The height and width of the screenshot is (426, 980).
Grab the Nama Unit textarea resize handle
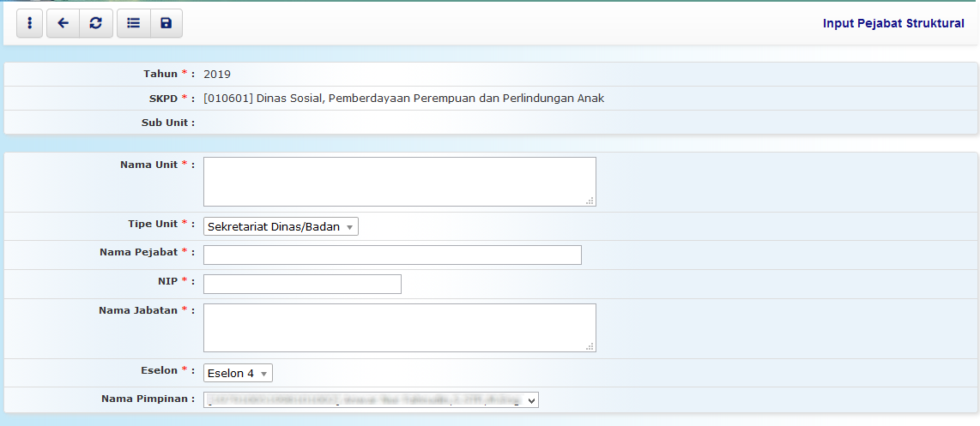click(x=590, y=201)
